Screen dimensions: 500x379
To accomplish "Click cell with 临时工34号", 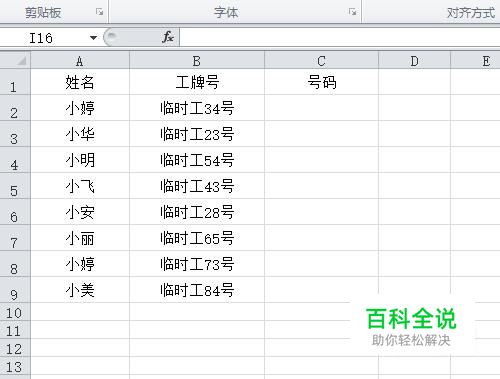I will [197, 108].
